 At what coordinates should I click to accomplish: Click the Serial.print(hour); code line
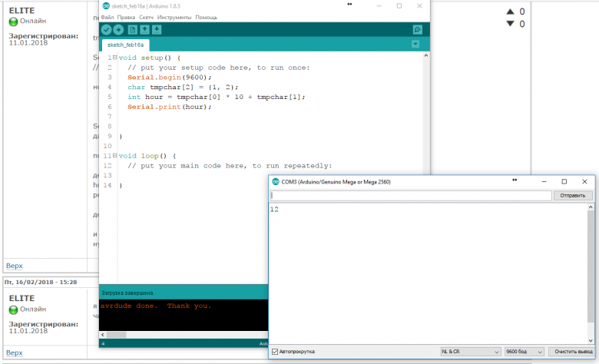(169, 107)
